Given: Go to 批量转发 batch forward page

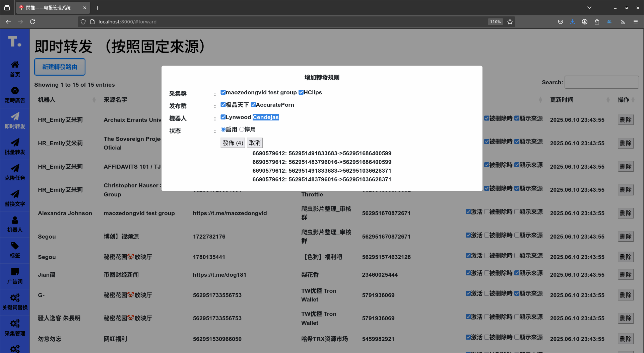Looking at the screenshot, I should tap(15, 147).
